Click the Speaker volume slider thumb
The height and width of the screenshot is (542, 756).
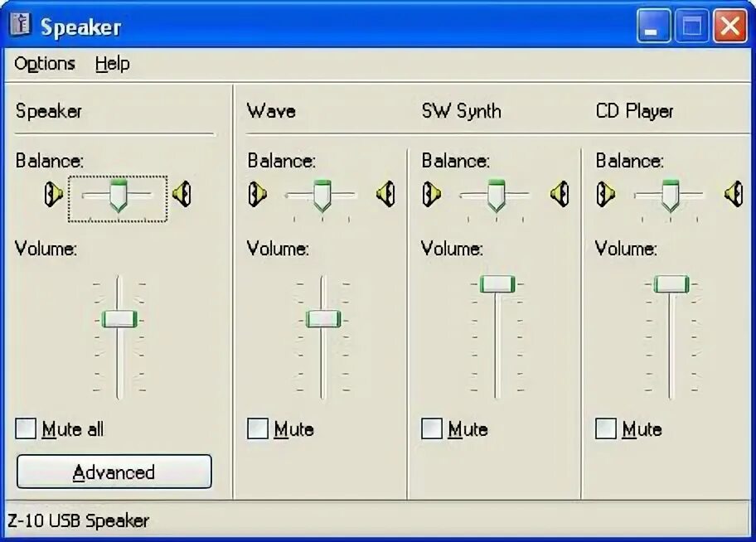tap(119, 319)
